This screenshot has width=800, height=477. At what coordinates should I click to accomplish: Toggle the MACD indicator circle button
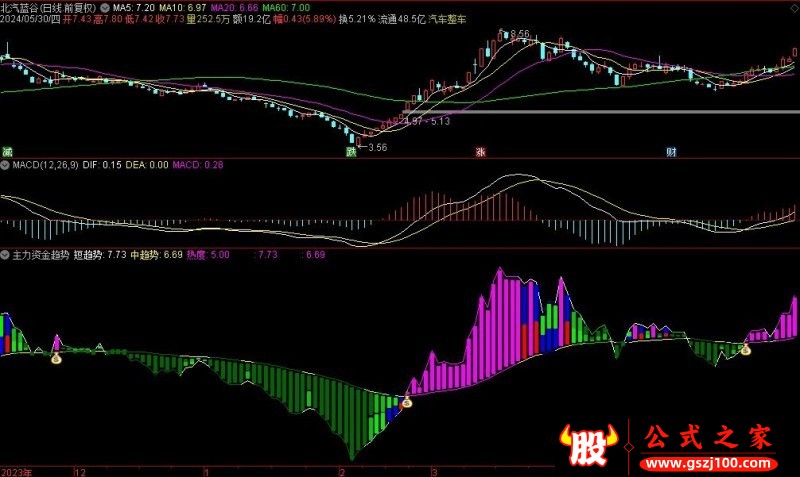(6, 165)
